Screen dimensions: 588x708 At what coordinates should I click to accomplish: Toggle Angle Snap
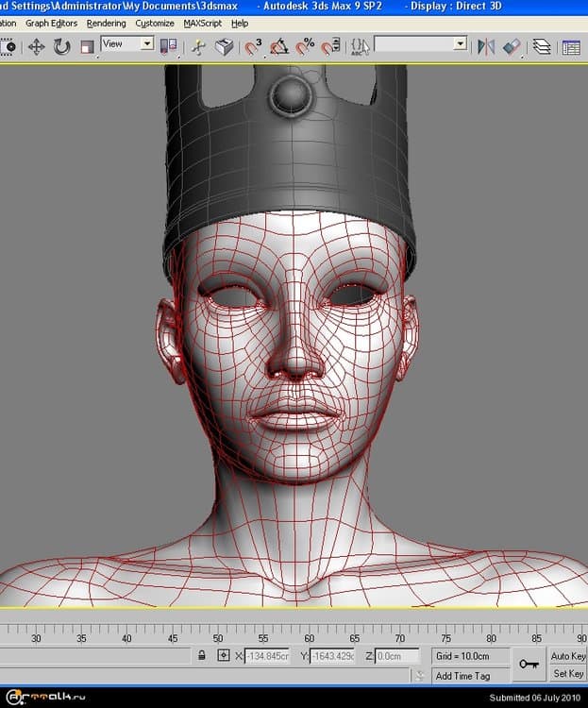pos(279,46)
